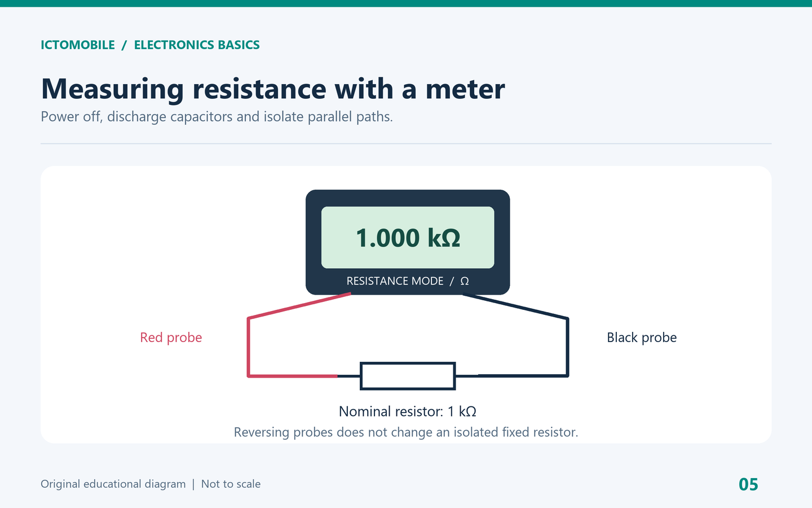
Task: Select the RESISTANCE MODE label on meter
Action: pyautogui.click(x=395, y=281)
